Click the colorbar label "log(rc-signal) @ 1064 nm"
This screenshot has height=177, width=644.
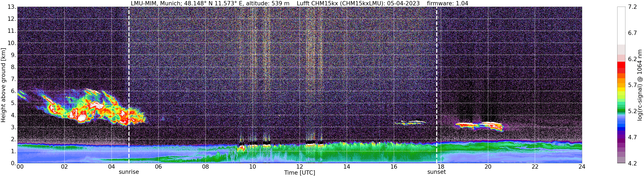point(640,85)
